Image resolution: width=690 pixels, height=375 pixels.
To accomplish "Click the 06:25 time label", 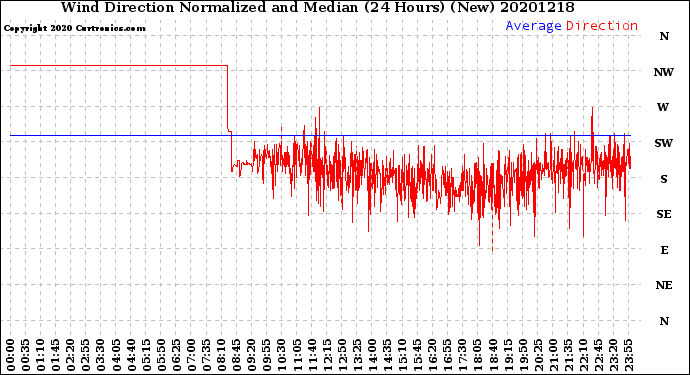I will coord(176,356).
